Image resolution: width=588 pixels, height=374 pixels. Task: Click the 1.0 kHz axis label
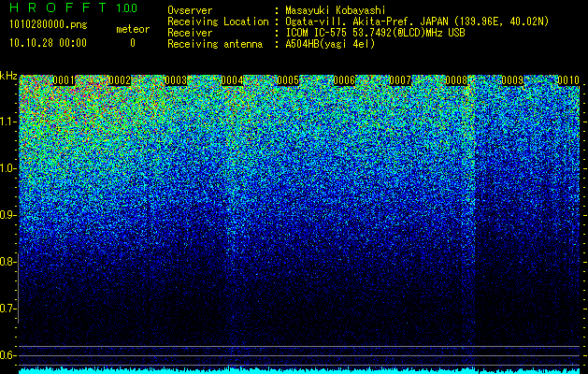coord(8,169)
